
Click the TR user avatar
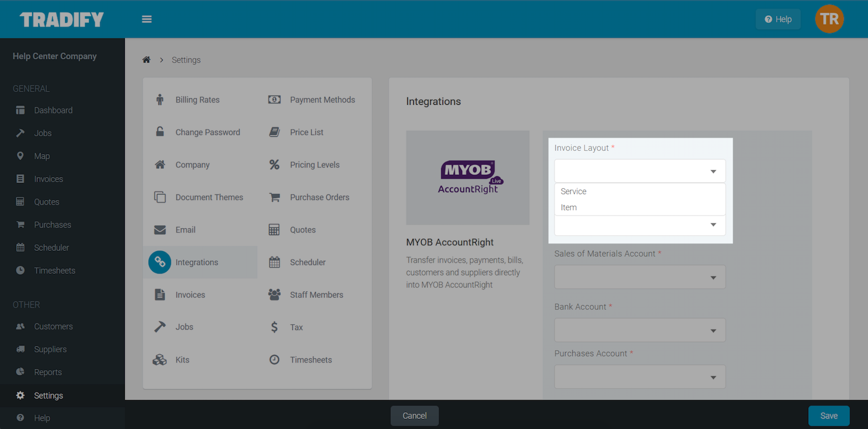point(829,19)
